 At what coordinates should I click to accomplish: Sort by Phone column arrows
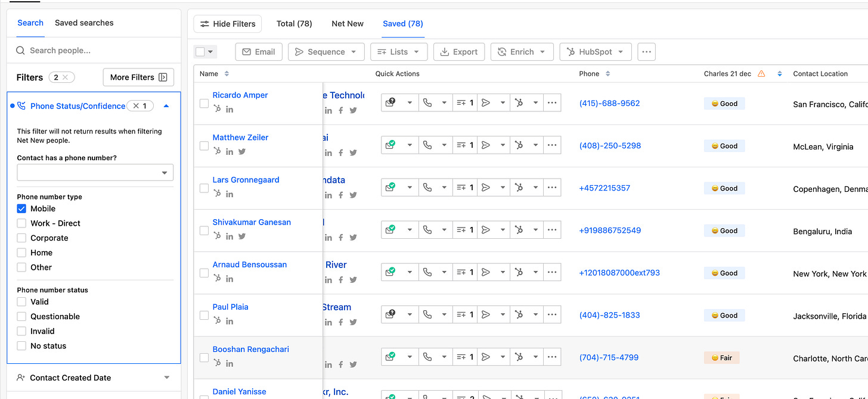coord(607,74)
